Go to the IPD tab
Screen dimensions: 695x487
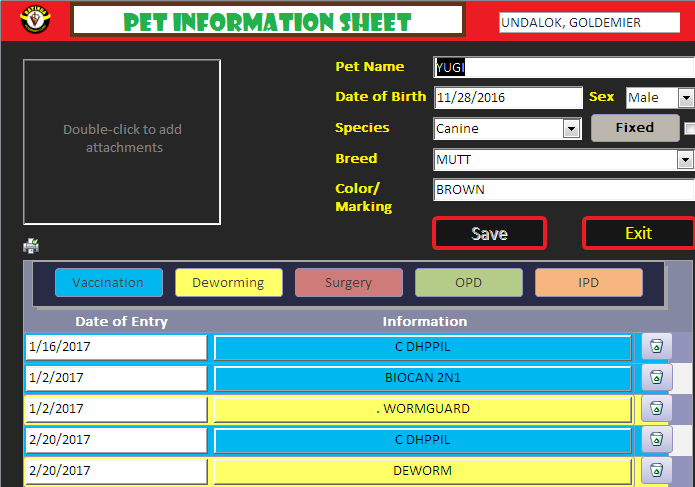588,283
